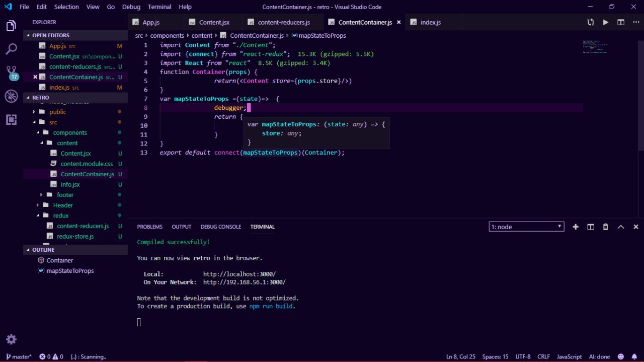Image resolution: width=644 pixels, height=362 pixels.
Task: Open the Extensions view icon
Action: point(11,120)
